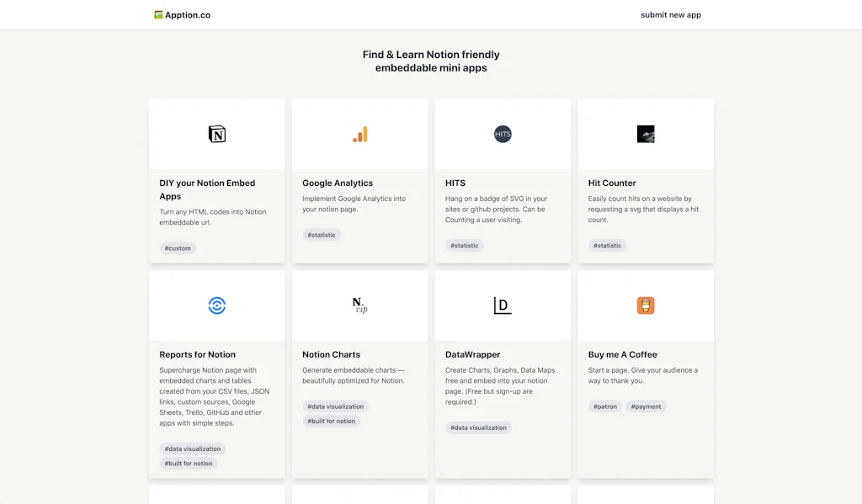Image resolution: width=862 pixels, height=504 pixels.
Task: Click the Apption.co logo in the header
Action: [183, 14]
